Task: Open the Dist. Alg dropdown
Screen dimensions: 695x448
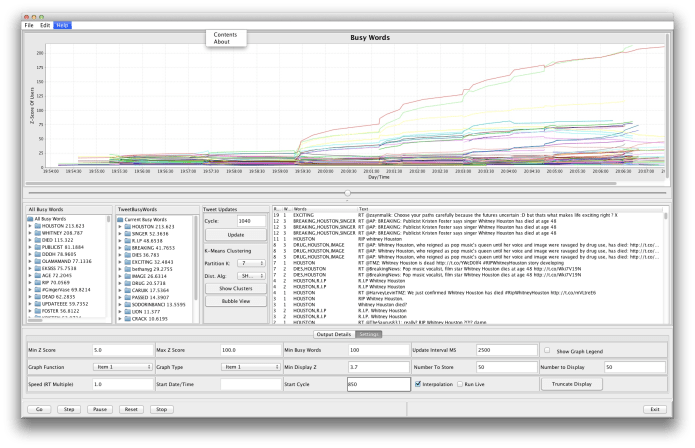Action: coord(251,276)
